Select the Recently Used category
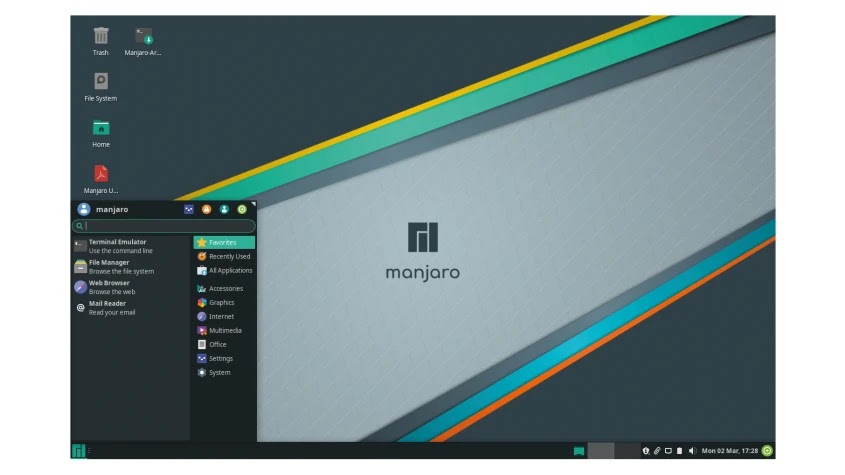 pyautogui.click(x=224, y=257)
